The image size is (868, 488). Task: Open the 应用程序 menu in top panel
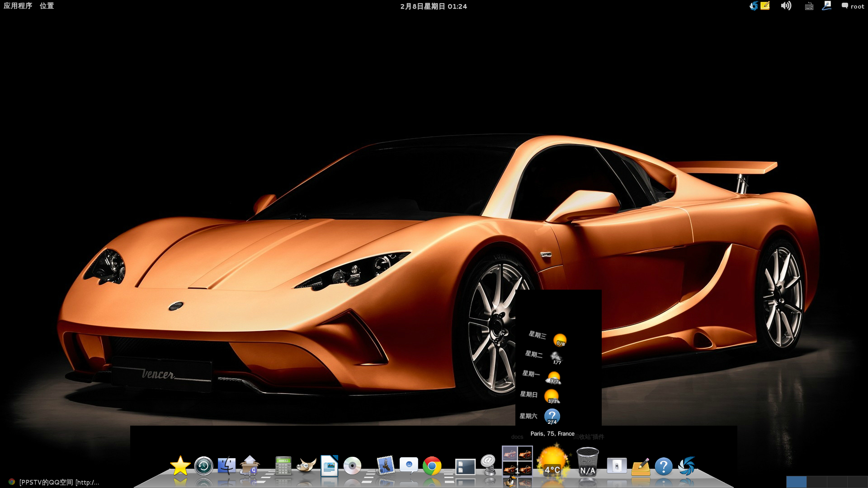18,6
